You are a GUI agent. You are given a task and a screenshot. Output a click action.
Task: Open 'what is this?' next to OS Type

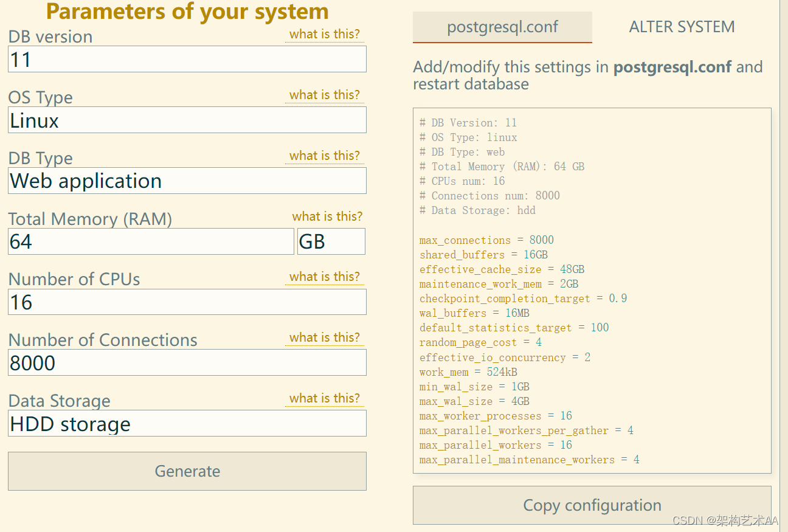(x=324, y=95)
